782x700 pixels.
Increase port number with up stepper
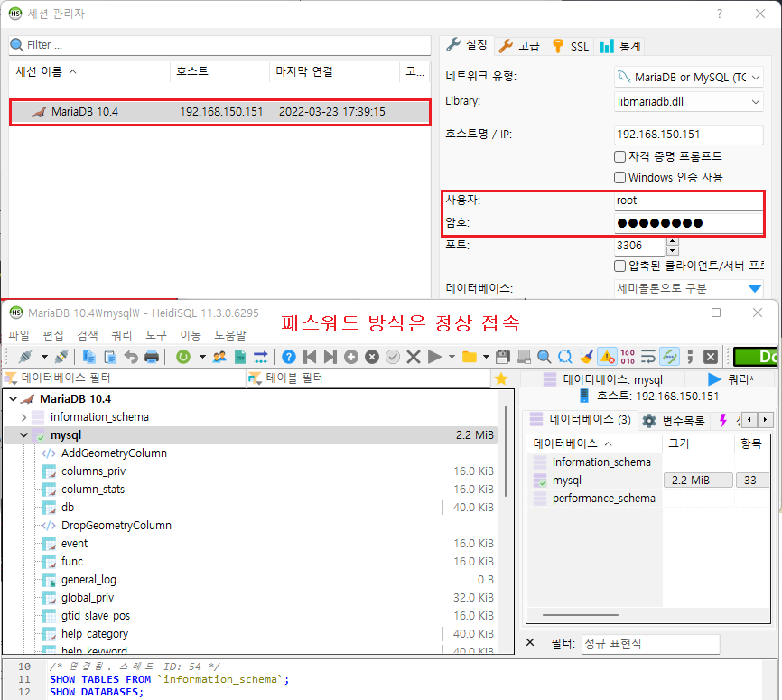click(x=672, y=241)
